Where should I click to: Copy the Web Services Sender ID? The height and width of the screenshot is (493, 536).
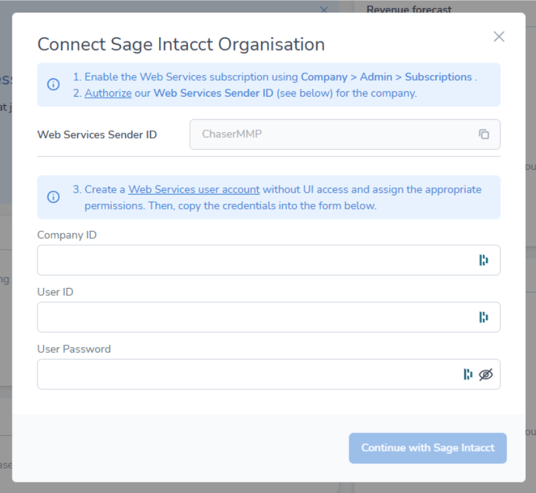(x=484, y=134)
